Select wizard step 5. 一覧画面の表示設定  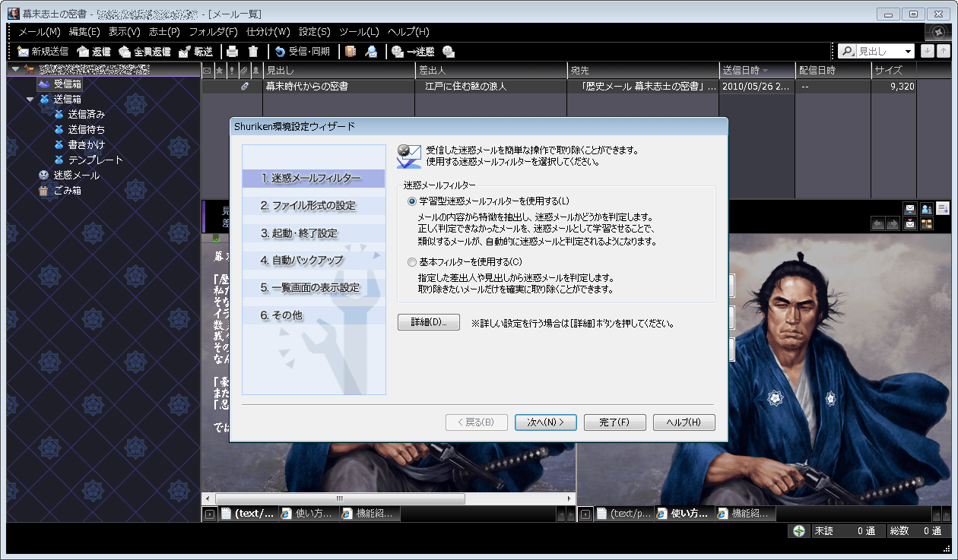click(313, 288)
